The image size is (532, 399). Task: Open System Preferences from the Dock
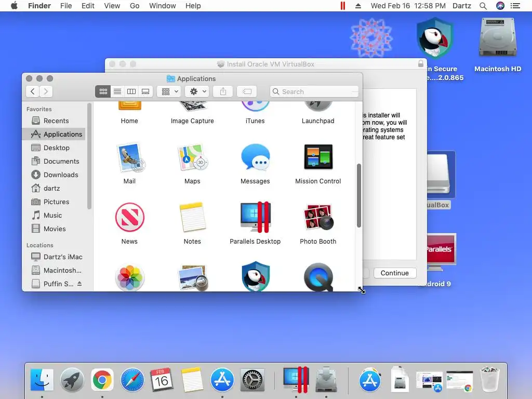pos(252,380)
